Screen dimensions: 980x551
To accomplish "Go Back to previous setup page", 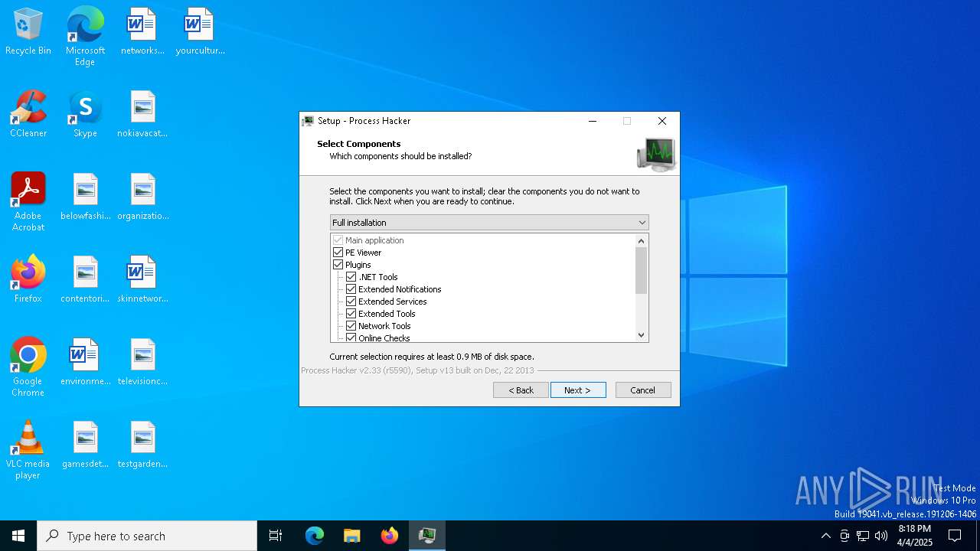I will click(x=521, y=390).
